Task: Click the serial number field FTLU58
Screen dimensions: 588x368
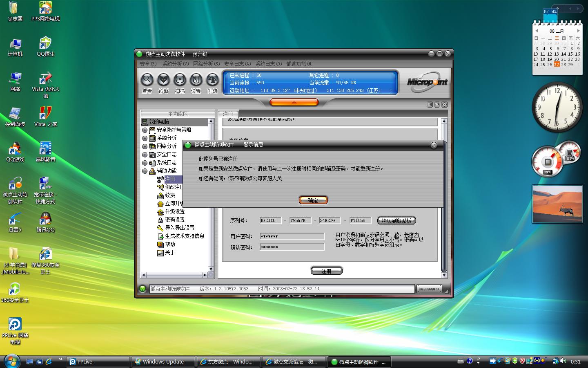Action: [360, 220]
